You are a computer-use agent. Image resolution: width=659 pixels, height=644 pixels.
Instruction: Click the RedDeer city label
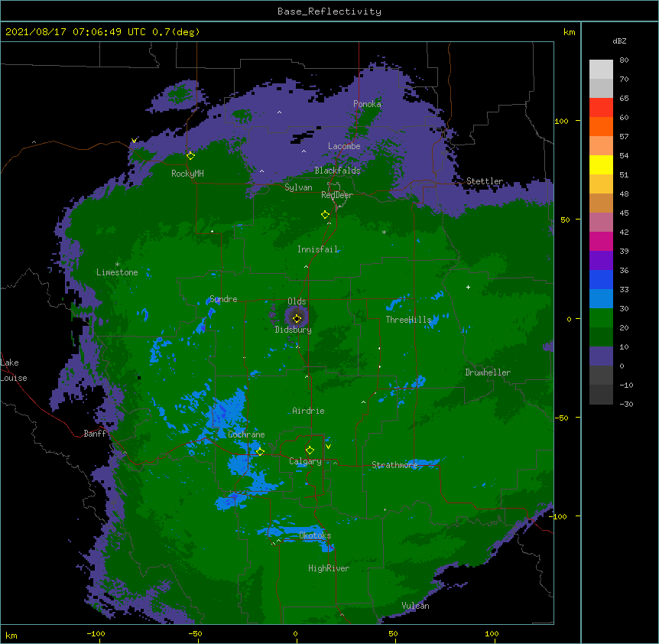pyautogui.click(x=337, y=195)
